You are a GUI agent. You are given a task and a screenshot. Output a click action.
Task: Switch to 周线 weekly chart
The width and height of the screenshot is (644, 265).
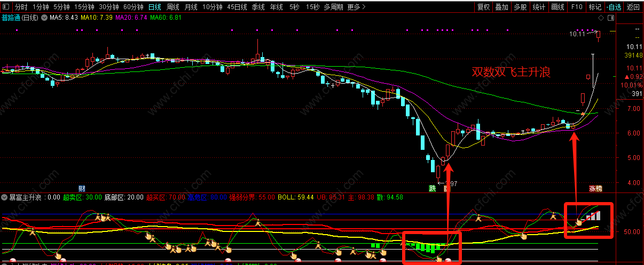click(x=173, y=7)
